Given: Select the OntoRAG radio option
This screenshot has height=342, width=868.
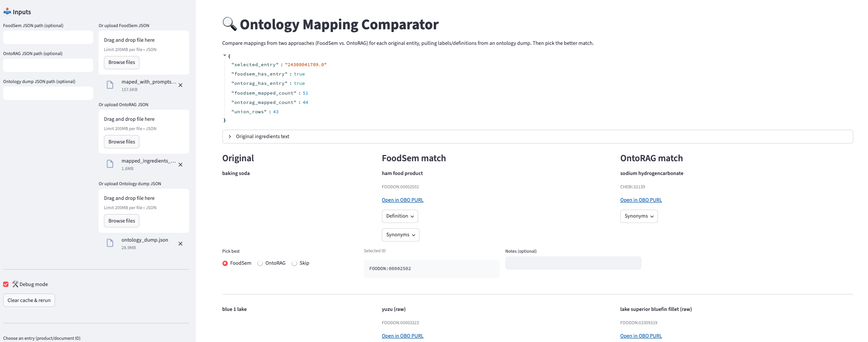Looking at the screenshot, I should (x=260, y=263).
